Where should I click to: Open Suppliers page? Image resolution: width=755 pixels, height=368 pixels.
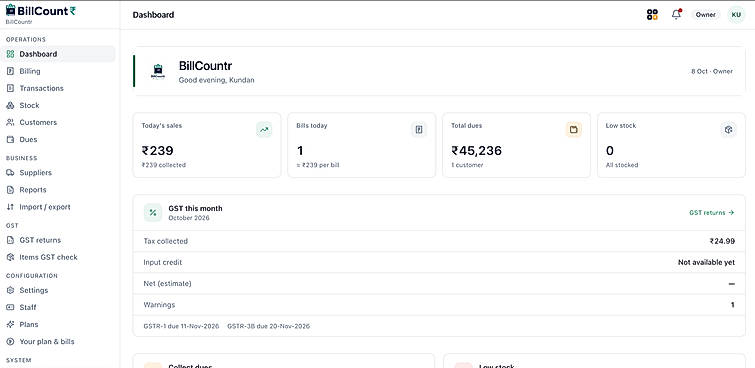(x=59, y=172)
